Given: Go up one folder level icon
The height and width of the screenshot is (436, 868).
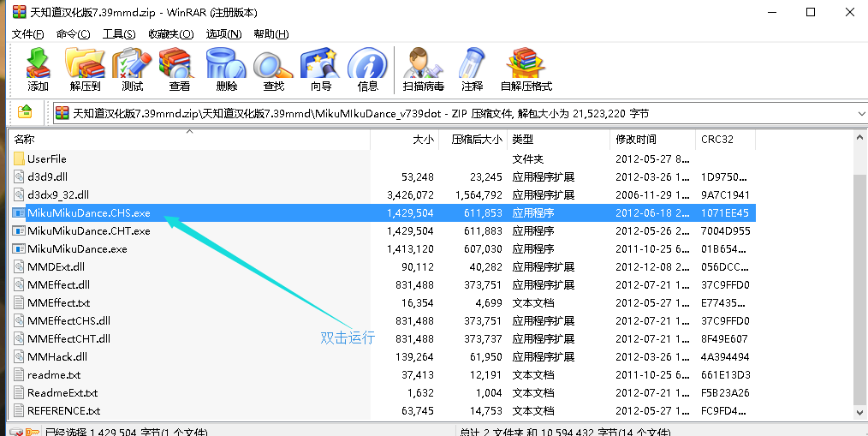Looking at the screenshot, I should pyautogui.click(x=25, y=112).
